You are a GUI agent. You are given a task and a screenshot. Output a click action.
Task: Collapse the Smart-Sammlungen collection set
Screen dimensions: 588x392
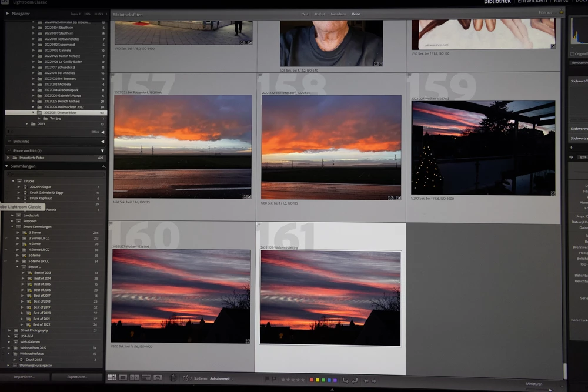click(x=12, y=227)
